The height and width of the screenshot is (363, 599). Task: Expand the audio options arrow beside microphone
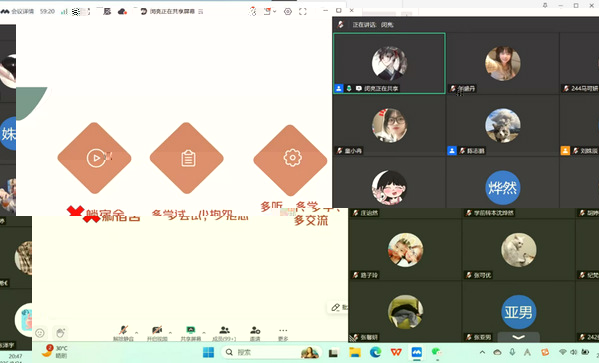[x=136, y=332]
